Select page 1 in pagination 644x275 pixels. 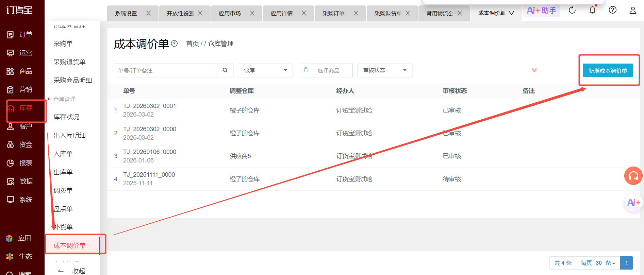click(x=626, y=263)
